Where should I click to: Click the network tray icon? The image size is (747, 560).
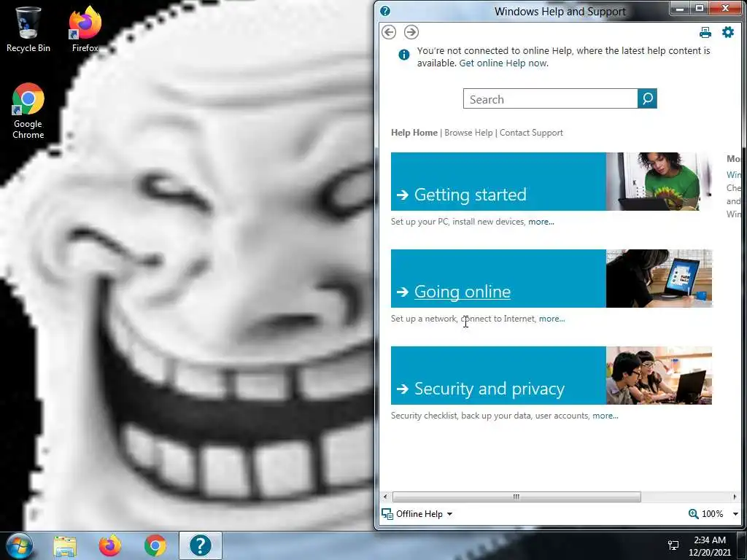pos(673,545)
